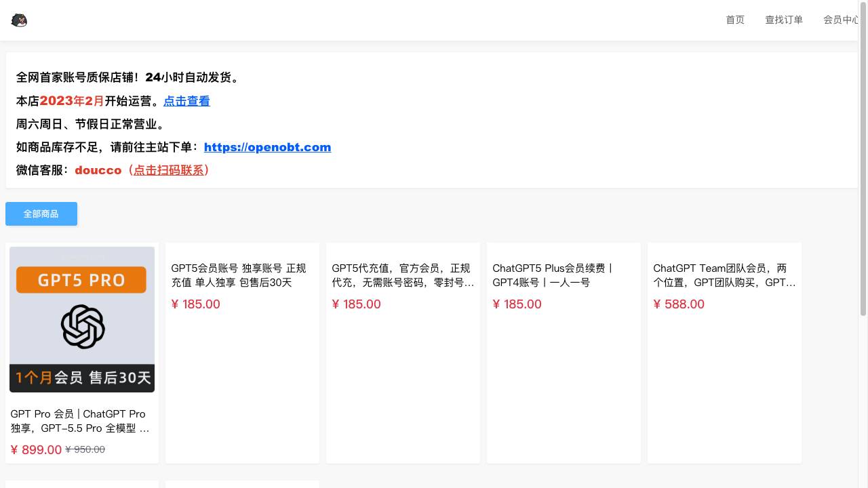
Task: Open the 查找订单 navigation item
Action: (x=784, y=20)
